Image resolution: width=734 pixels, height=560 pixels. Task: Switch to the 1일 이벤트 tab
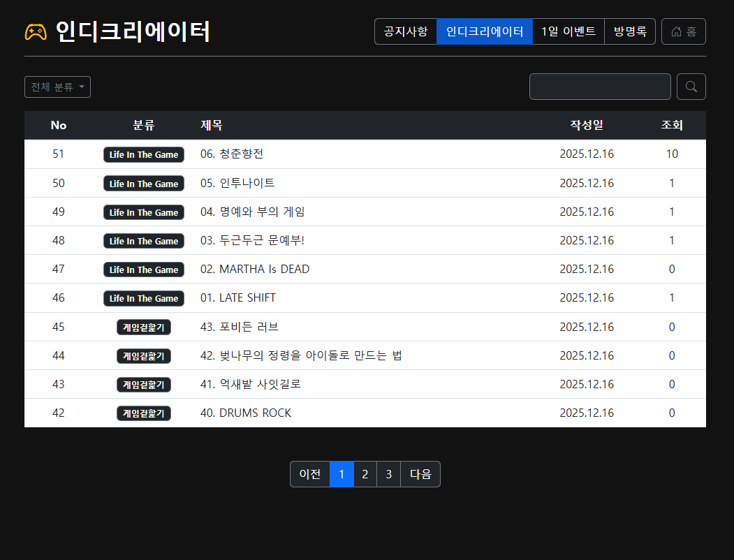568,31
